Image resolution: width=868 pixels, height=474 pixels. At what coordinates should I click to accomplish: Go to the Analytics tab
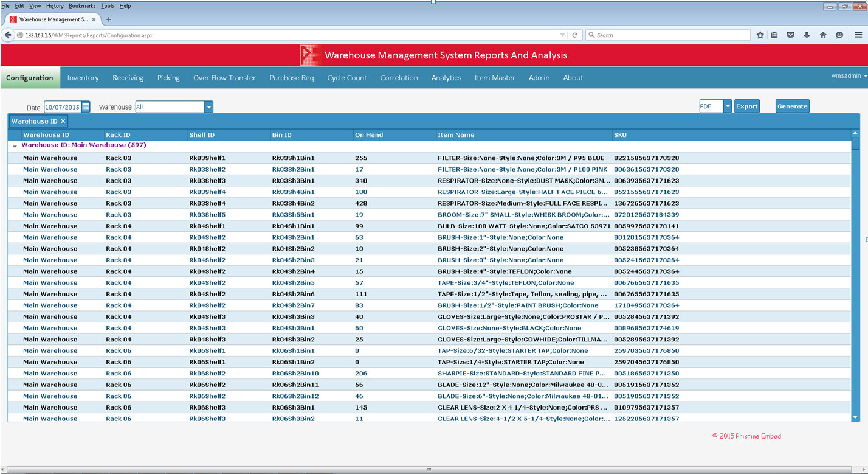click(x=446, y=78)
